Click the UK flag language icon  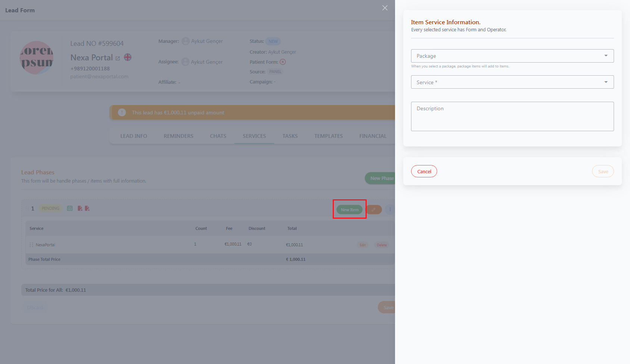click(x=128, y=57)
